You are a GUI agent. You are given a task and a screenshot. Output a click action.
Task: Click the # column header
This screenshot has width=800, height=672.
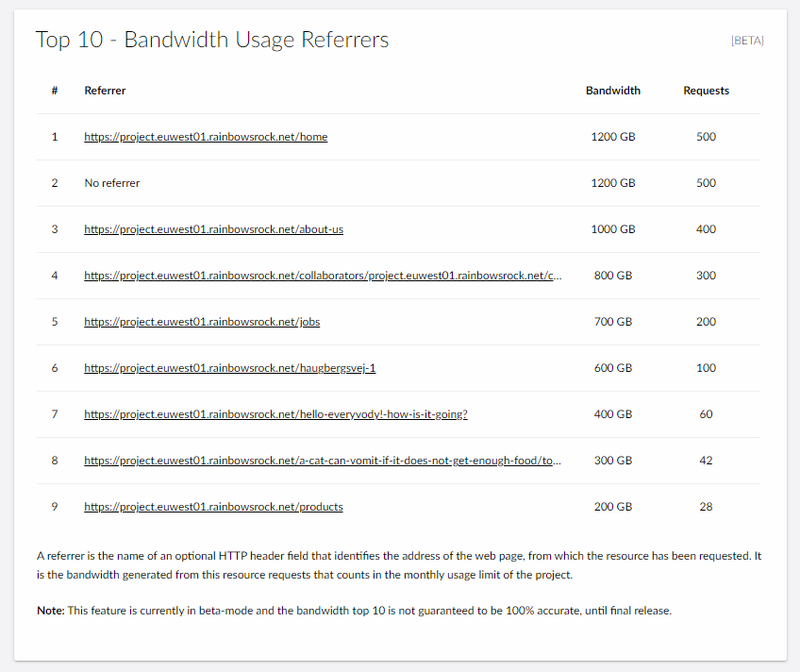point(55,91)
